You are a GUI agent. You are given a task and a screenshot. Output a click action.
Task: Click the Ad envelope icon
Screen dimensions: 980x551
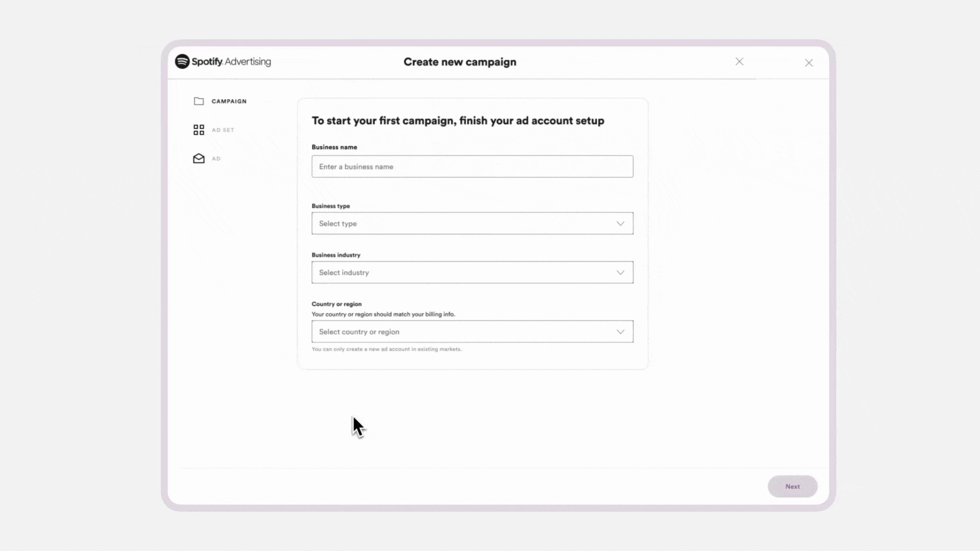[199, 159]
